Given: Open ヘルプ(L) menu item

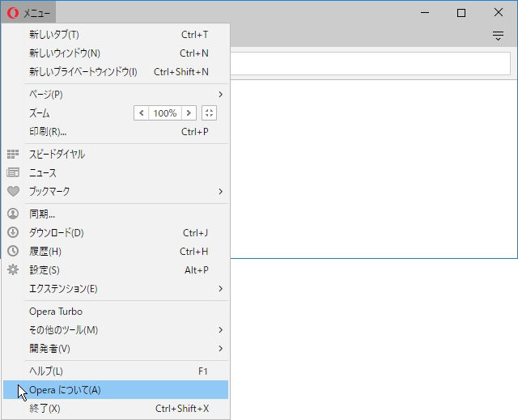Looking at the screenshot, I should tap(116, 371).
